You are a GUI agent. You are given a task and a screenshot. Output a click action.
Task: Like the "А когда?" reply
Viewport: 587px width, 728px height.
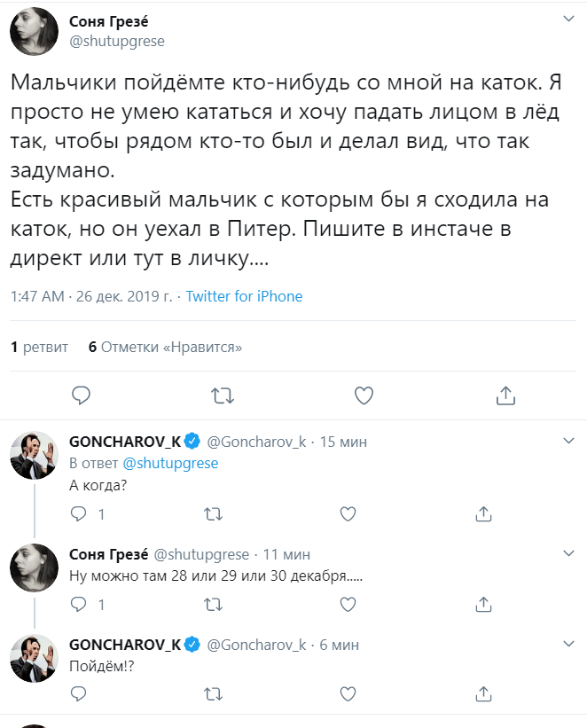tap(348, 513)
